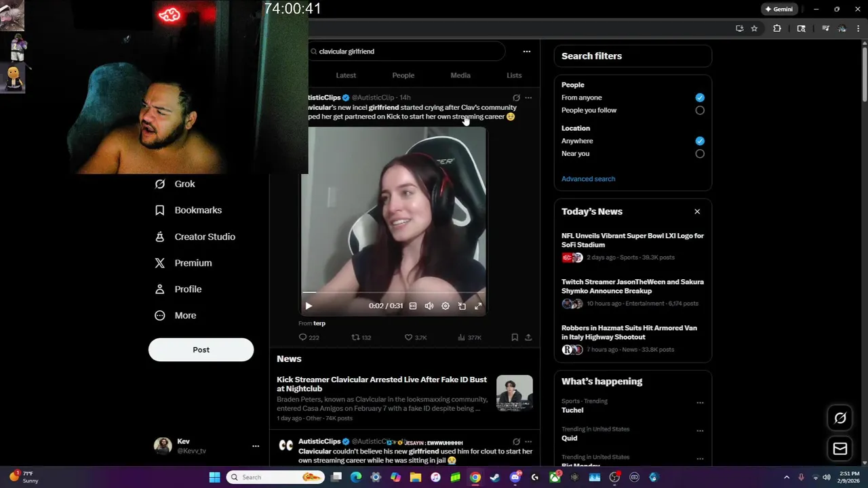
Task: Click the Post button
Action: 201,350
